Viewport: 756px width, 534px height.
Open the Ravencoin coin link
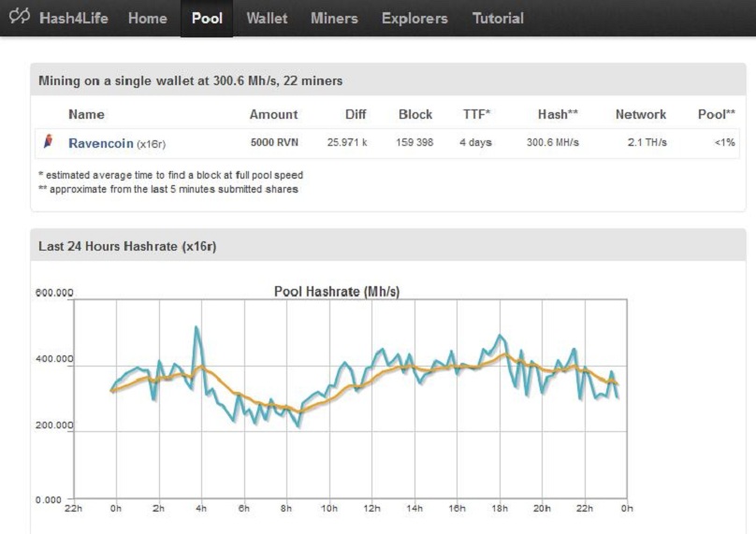click(101, 143)
